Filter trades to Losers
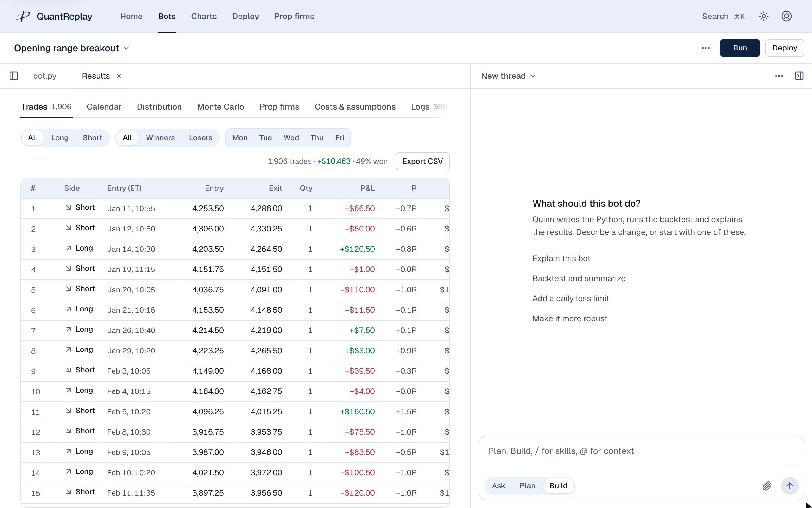812x508 pixels. (201, 138)
